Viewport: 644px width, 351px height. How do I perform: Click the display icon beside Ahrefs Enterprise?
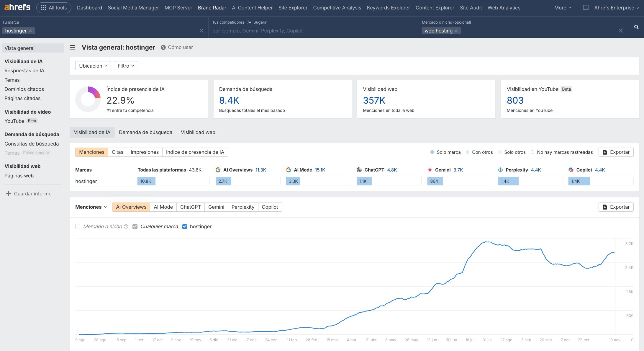pos(586,8)
